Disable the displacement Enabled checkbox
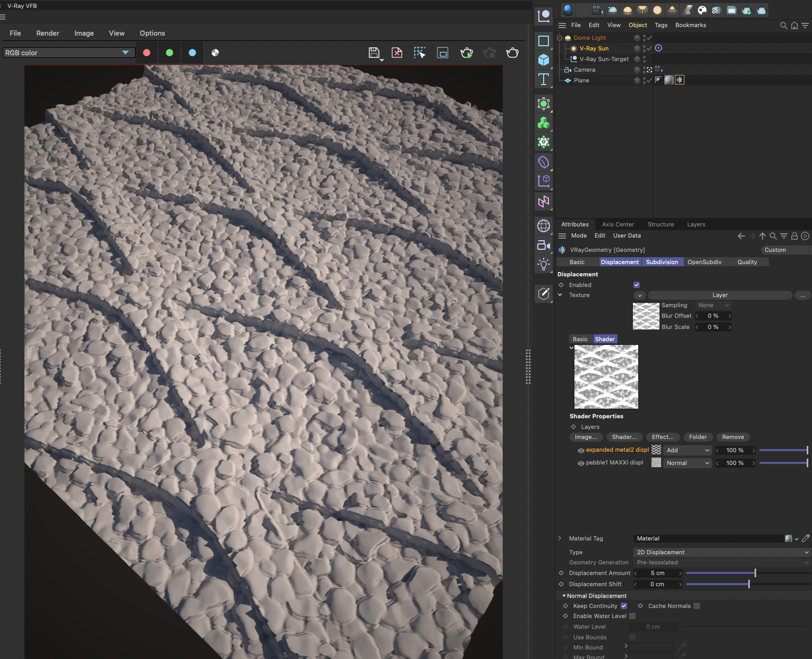This screenshot has height=659, width=812. [637, 285]
